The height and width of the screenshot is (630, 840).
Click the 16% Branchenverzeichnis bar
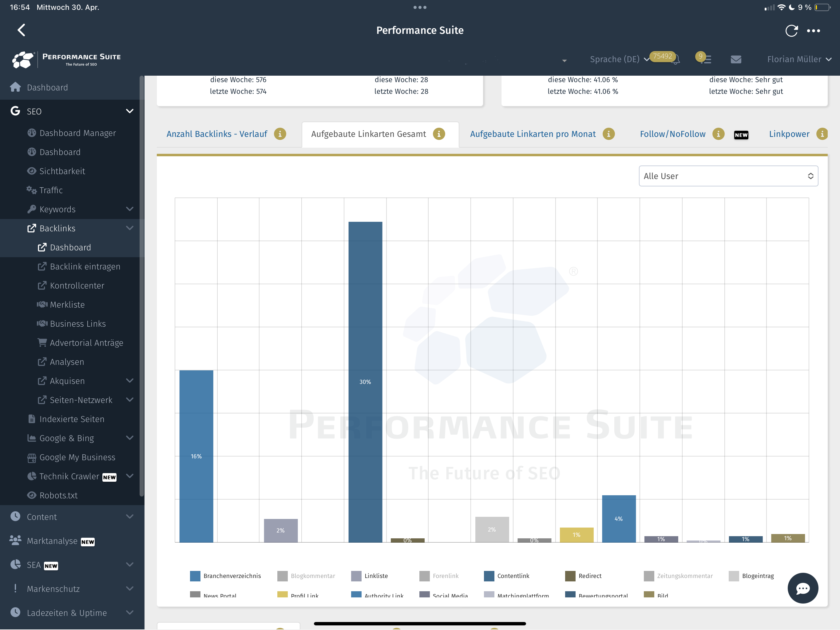click(196, 456)
